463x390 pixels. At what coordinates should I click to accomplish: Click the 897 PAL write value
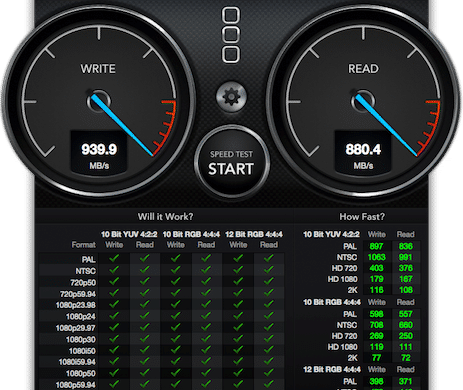(x=376, y=246)
